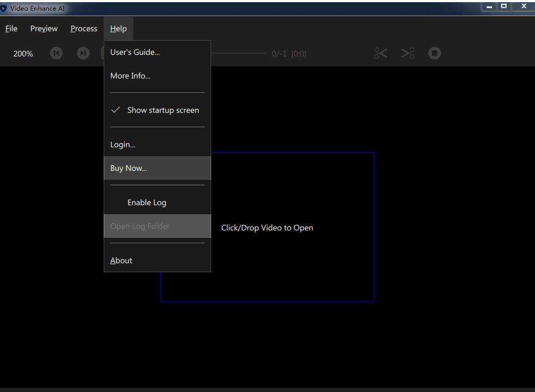This screenshot has width=535, height=392.
Task: Click Buy Now... menu entry
Action: pos(157,168)
